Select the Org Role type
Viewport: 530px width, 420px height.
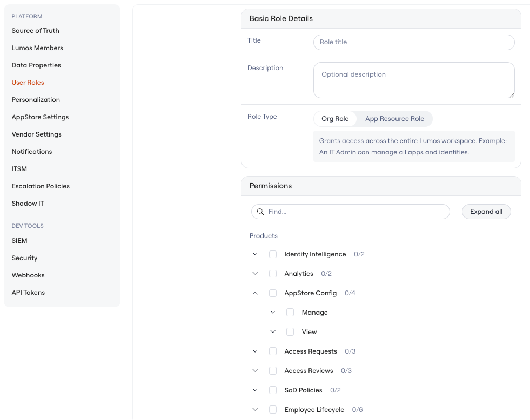[x=335, y=119]
